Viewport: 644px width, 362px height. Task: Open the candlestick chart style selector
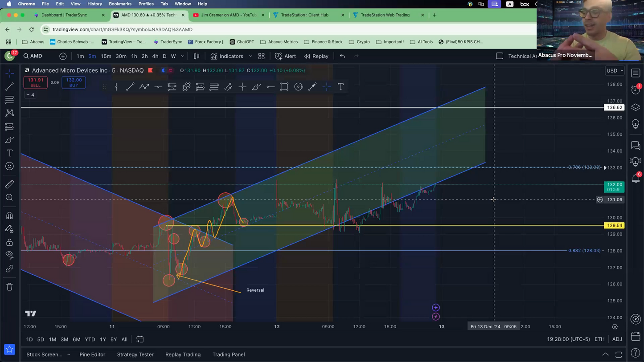(x=196, y=56)
